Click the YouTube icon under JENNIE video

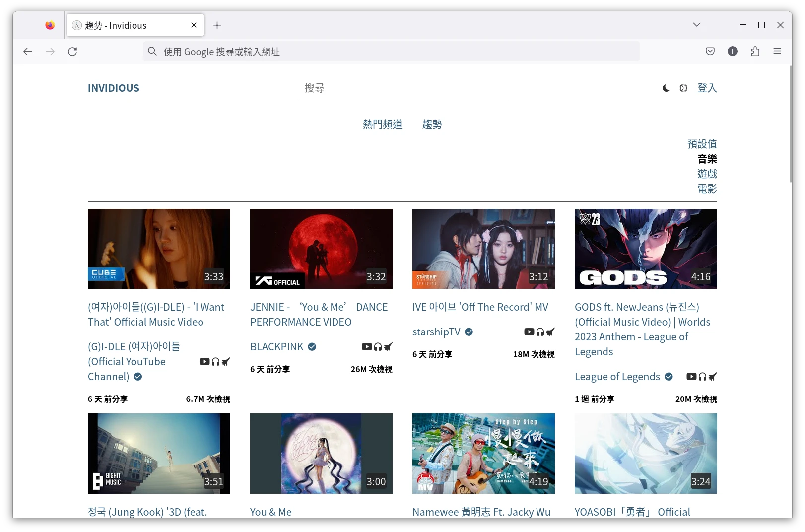coord(367,347)
